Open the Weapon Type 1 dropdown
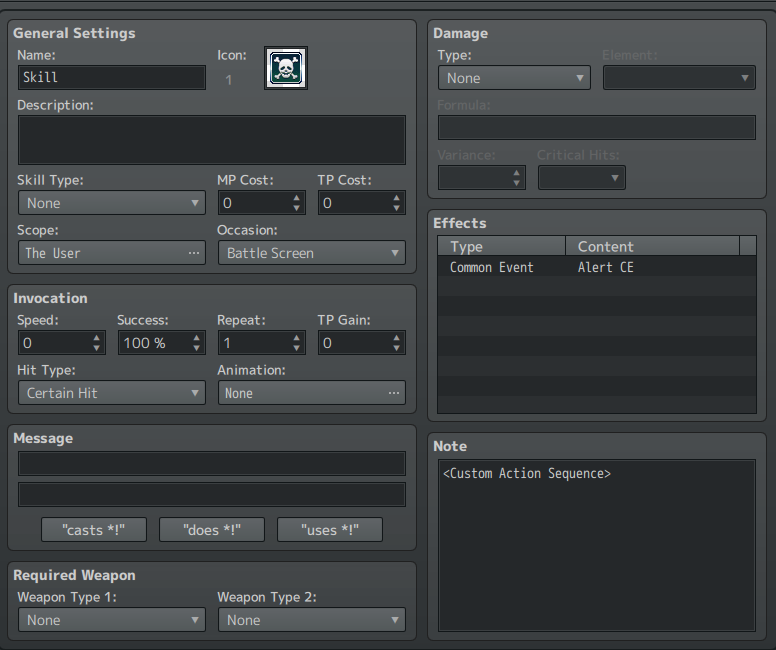 112,620
